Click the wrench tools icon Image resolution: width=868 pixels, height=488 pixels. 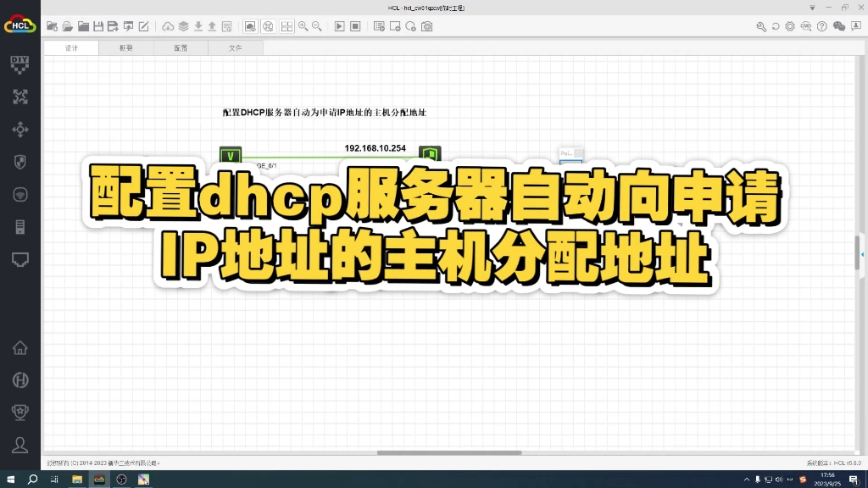(761, 26)
